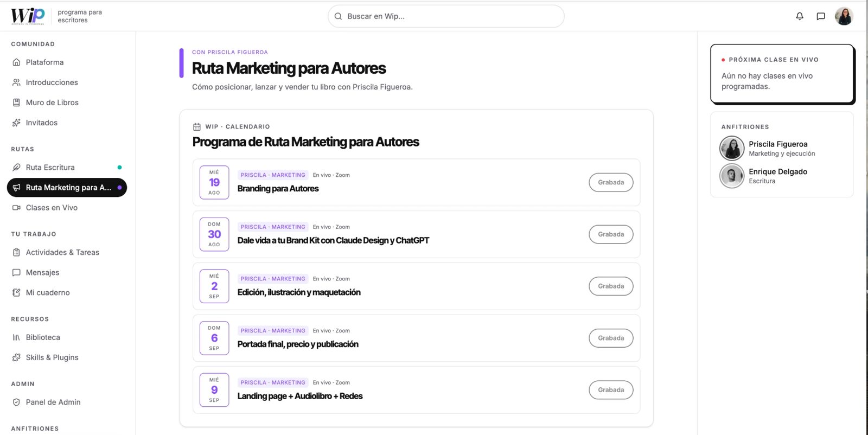The image size is (868, 435).
Task: Click the Ruta Escritura pen icon
Action: point(16,168)
